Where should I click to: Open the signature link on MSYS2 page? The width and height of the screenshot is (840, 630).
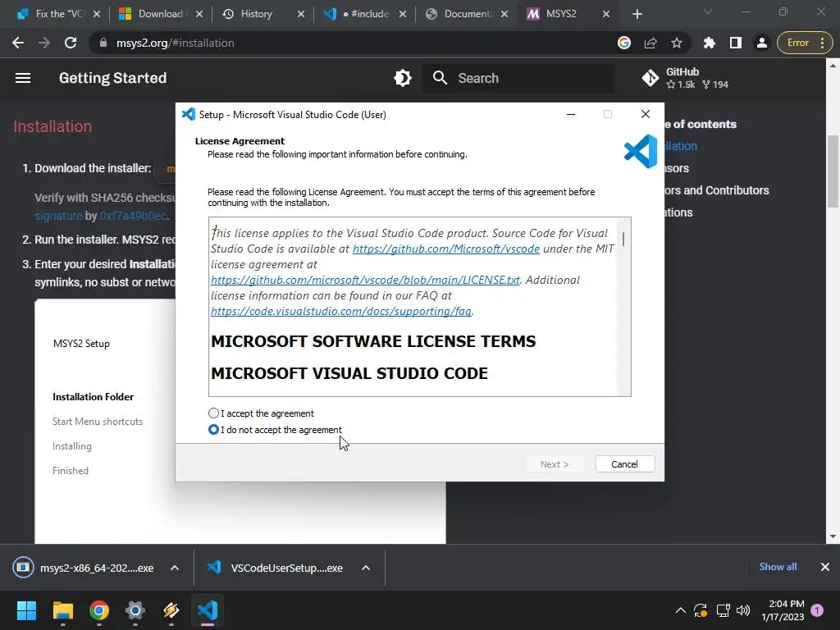coord(58,216)
